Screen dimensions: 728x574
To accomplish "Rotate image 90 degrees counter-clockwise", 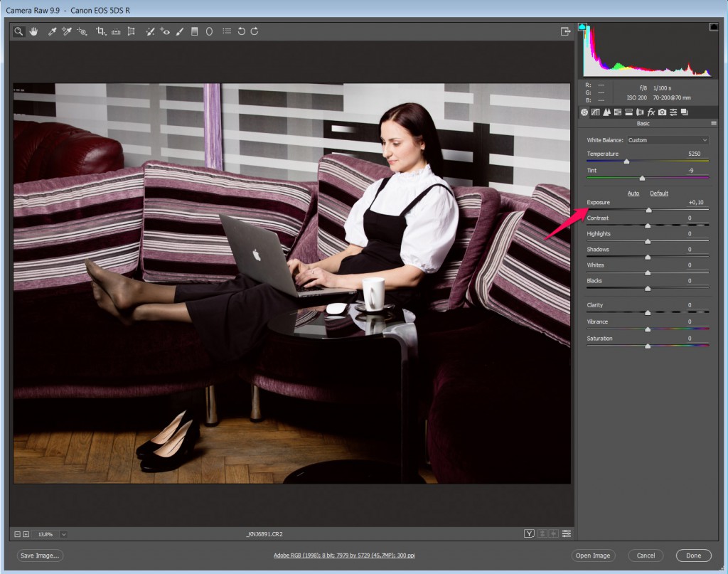I will tap(241, 31).
